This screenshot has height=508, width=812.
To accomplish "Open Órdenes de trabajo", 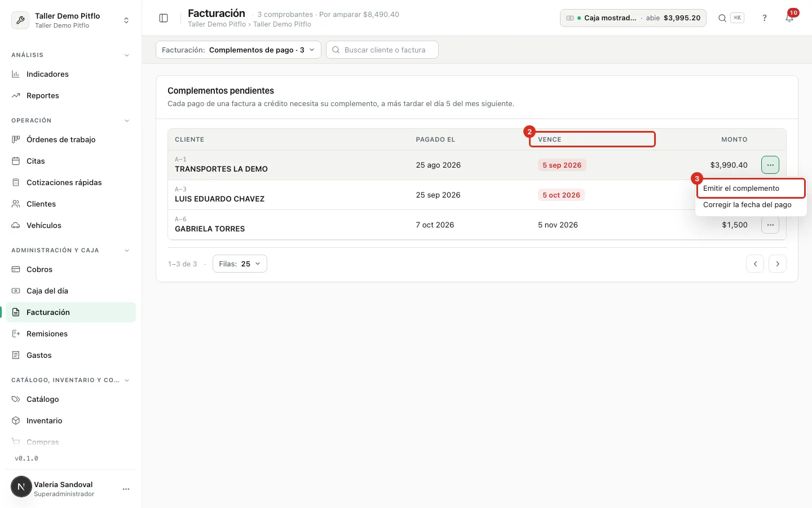I will tap(70, 139).
